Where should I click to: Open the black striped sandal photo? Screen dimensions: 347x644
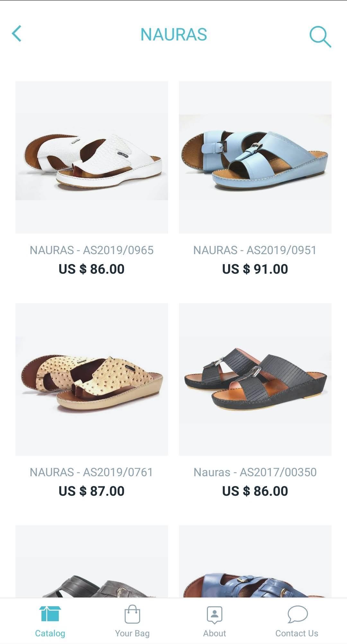click(255, 379)
